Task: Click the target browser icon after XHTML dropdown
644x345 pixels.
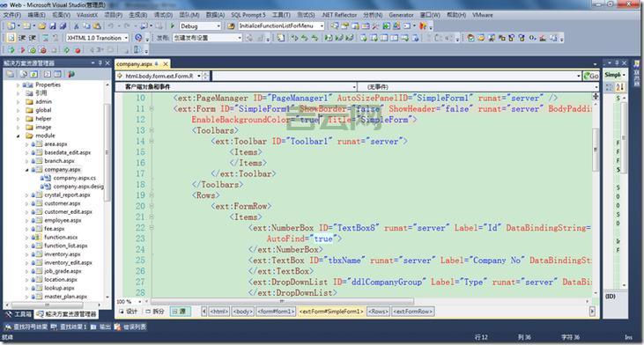Action: tap(139, 38)
